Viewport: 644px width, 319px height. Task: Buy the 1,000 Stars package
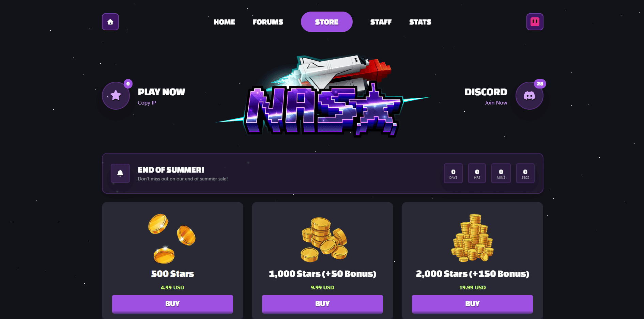[322, 304]
